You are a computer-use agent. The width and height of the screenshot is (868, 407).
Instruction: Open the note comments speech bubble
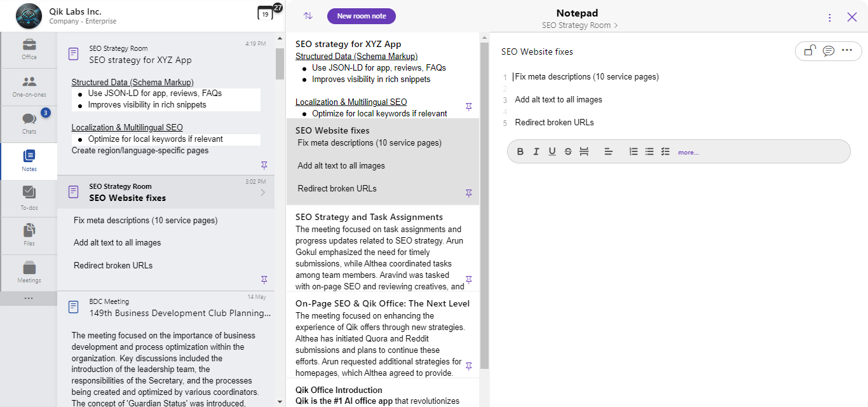829,51
